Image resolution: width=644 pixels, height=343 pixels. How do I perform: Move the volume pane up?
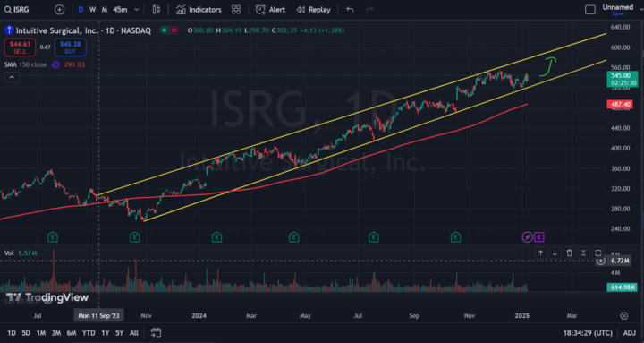540,253
